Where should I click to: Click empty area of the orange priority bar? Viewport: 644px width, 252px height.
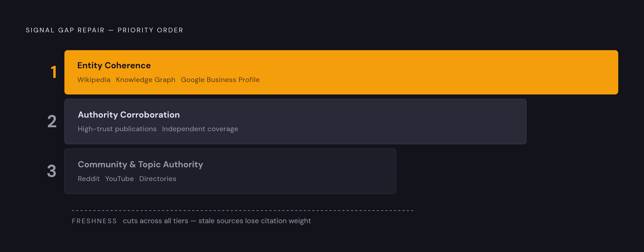click(x=438, y=72)
